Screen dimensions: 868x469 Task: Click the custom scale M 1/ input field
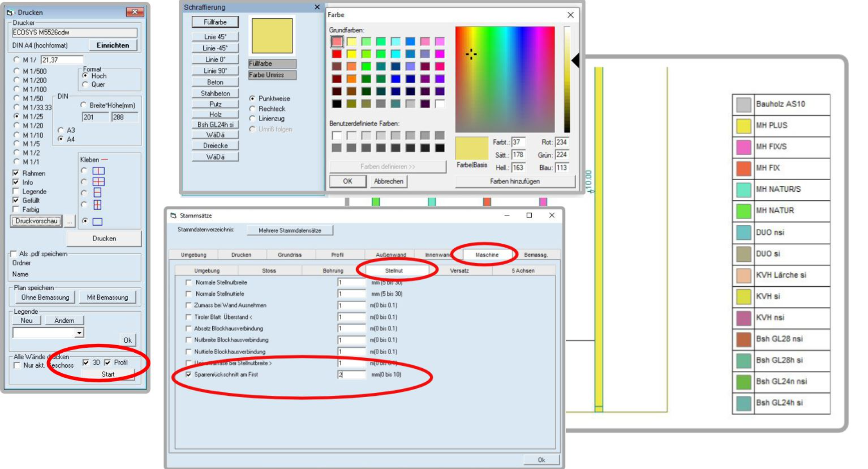(x=62, y=60)
